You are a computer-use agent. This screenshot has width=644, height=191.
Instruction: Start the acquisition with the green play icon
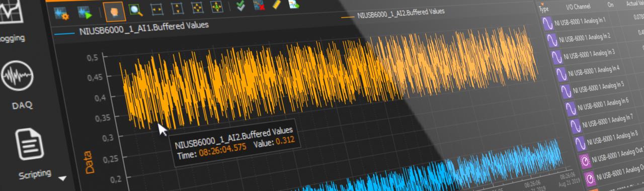tap(85, 13)
